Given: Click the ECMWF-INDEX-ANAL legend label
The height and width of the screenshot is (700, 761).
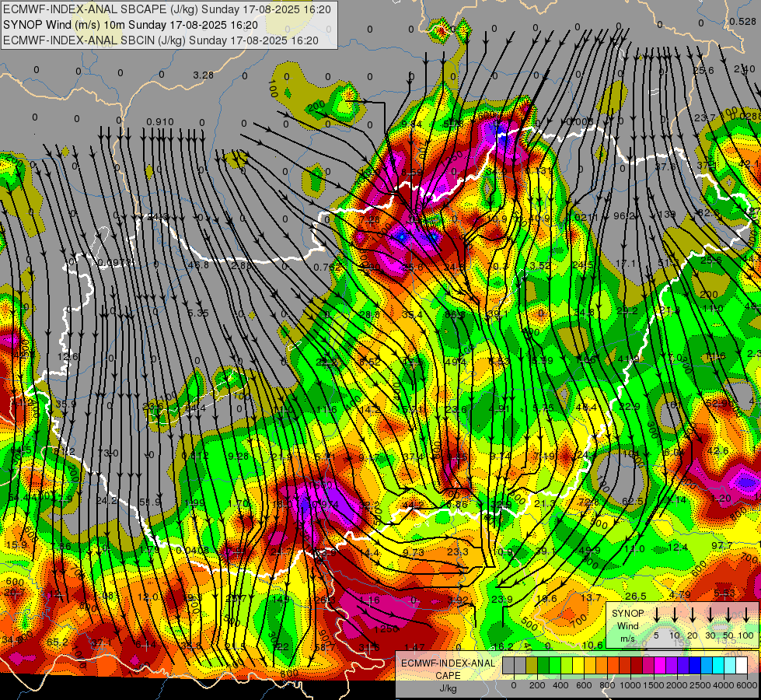Looking at the screenshot, I should [x=448, y=663].
